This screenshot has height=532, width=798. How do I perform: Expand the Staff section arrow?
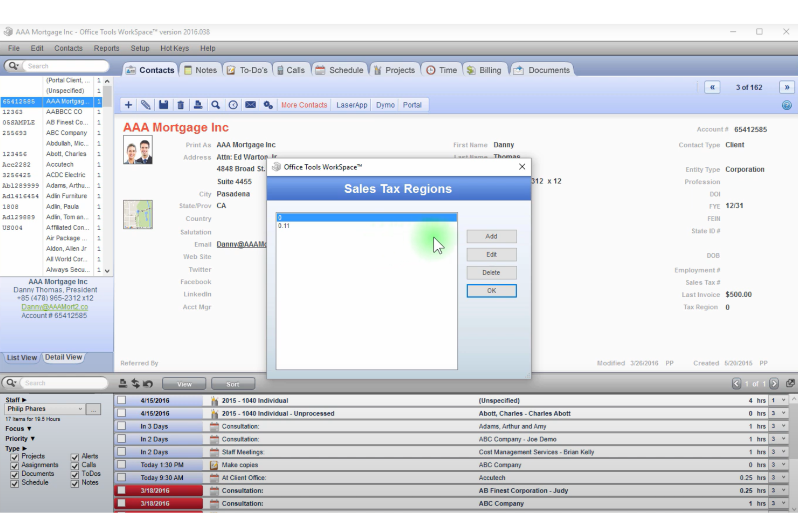point(24,400)
